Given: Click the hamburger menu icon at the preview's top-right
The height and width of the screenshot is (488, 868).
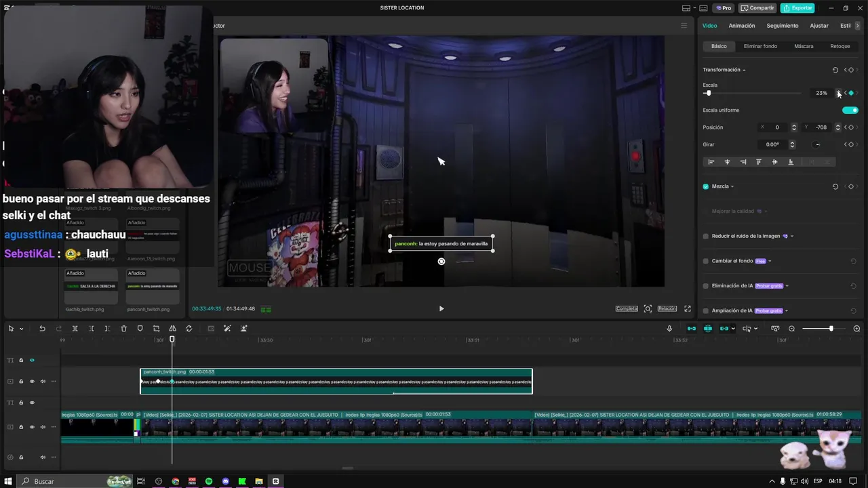Looking at the screenshot, I should (x=684, y=26).
